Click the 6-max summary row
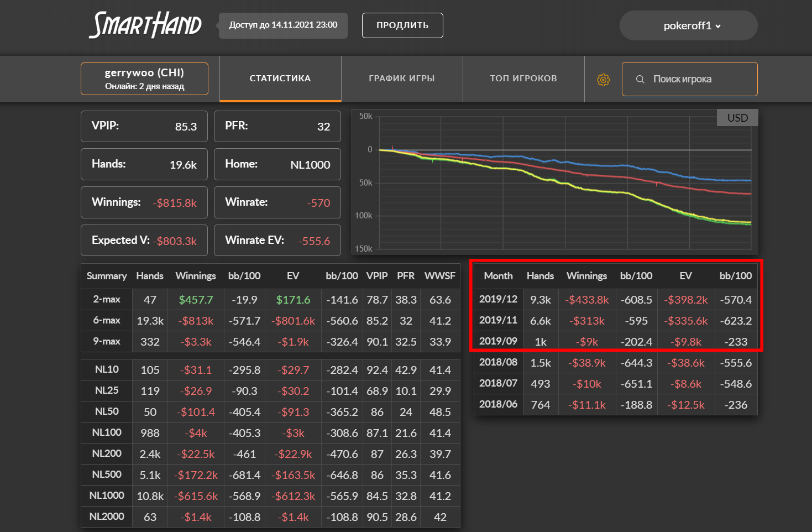This screenshot has width=812, height=532. (107, 321)
